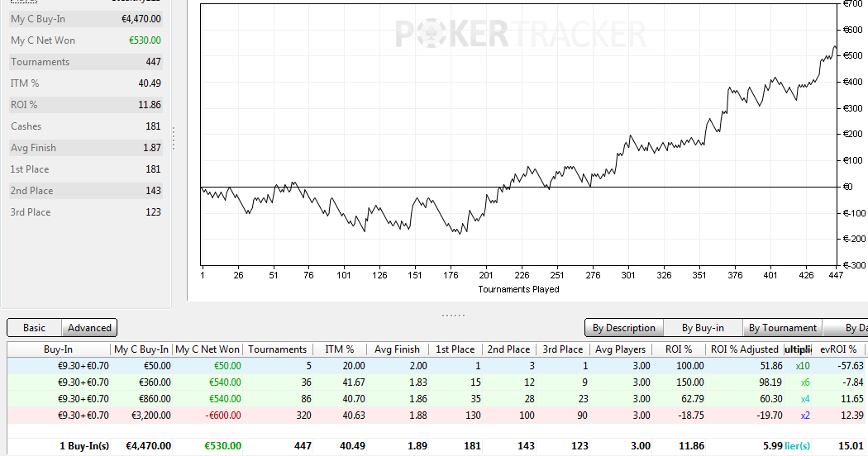Open the By Tournament tab
The height and width of the screenshot is (456, 868).
pos(782,328)
